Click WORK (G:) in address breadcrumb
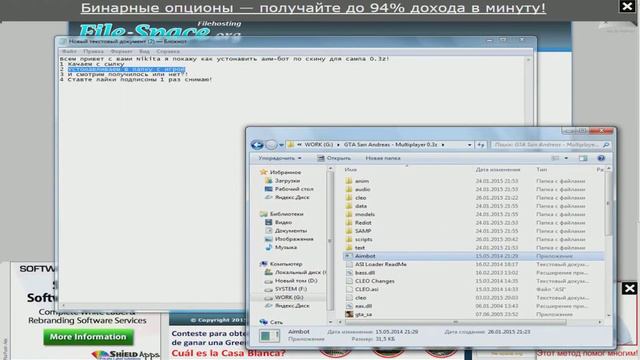The image size is (640, 360). [319, 144]
